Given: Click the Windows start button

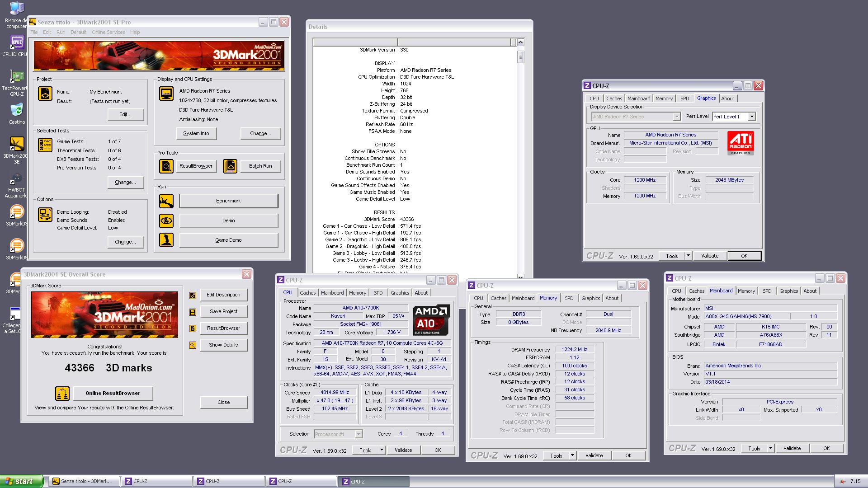Looking at the screenshot, I should [22, 482].
